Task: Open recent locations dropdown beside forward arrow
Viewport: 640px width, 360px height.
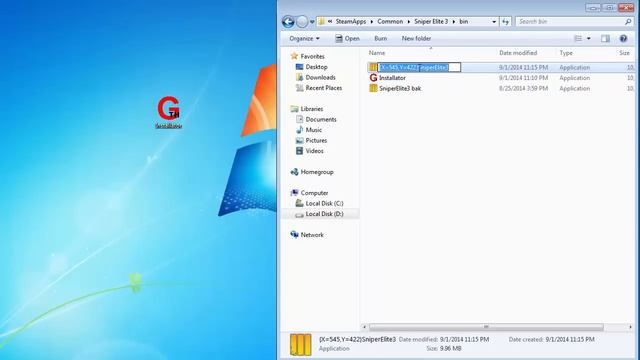Action: pos(312,22)
